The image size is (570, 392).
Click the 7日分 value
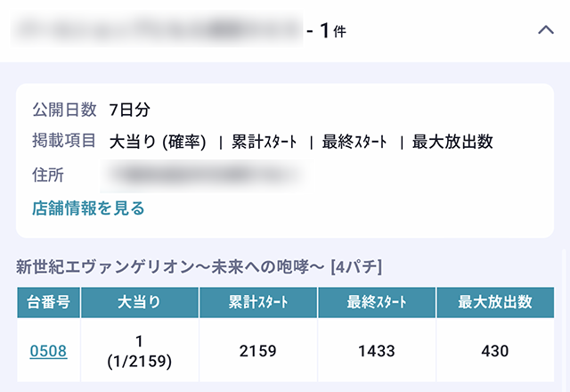pos(129,110)
